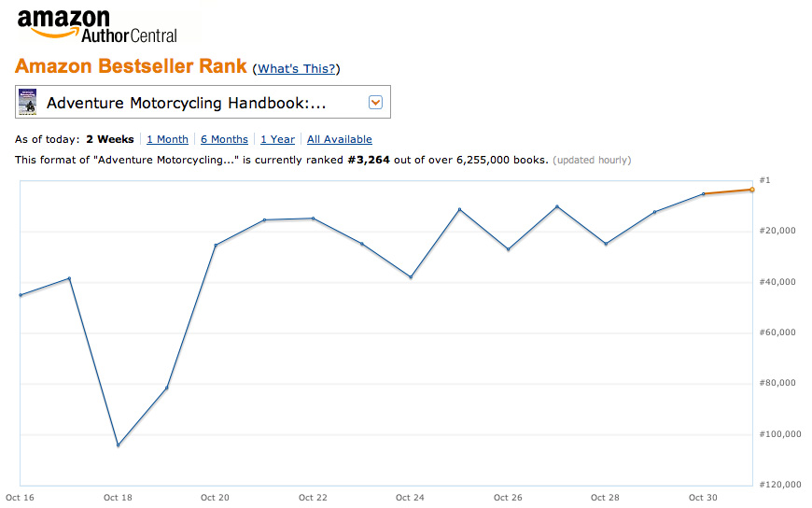This screenshot has height=508, width=812.
Task: Click the Oct 24 data point dip
Action: 411,277
